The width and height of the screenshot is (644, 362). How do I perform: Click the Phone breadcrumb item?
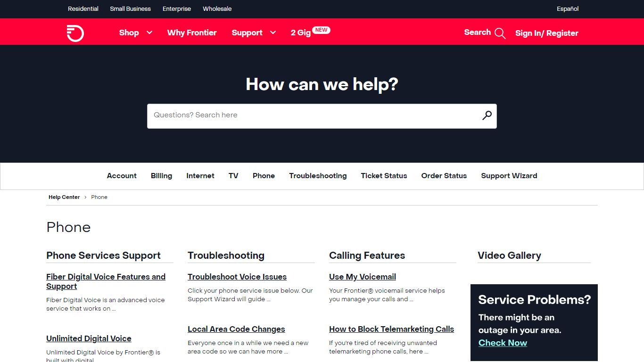click(x=99, y=197)
